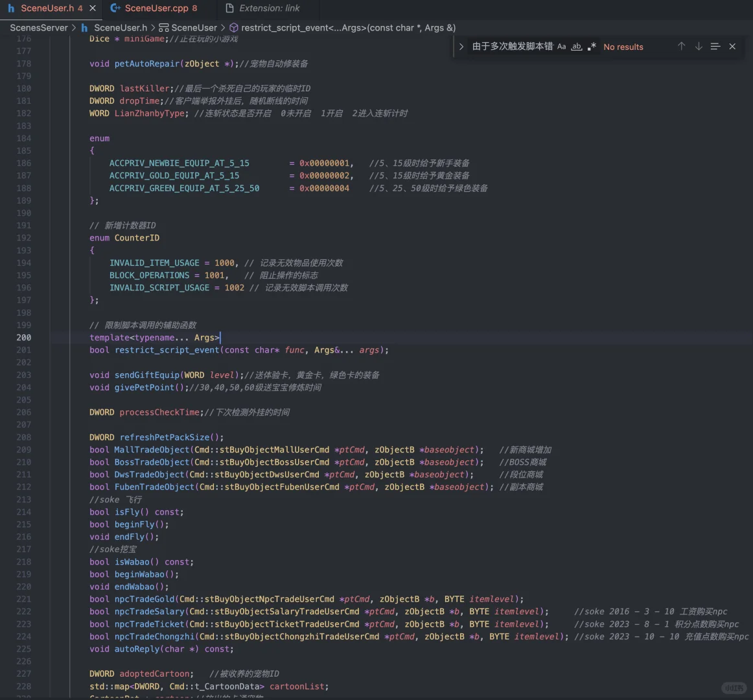The image size is (753, 700).
Task: Click INVALID_SCRIPT_USAGE identifier
Action: pos(159,288)
